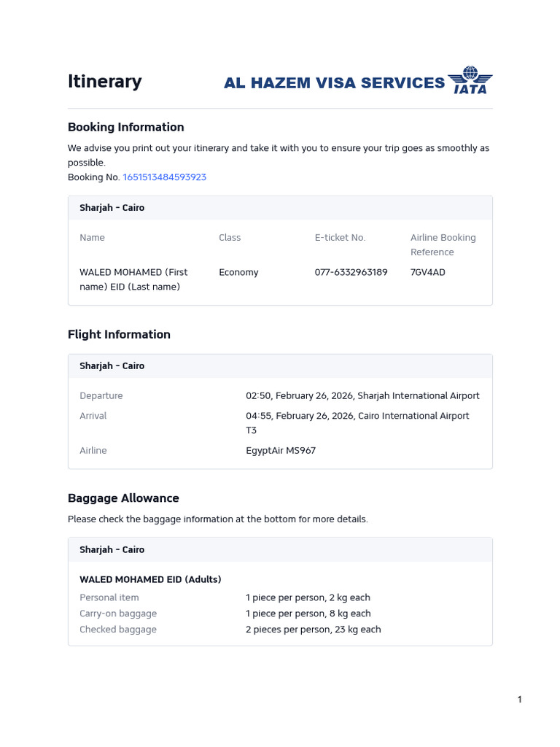The image size is (560, 747).
Task: Open booking number 1651513484593923 link
Action: [x=165, y=177]
